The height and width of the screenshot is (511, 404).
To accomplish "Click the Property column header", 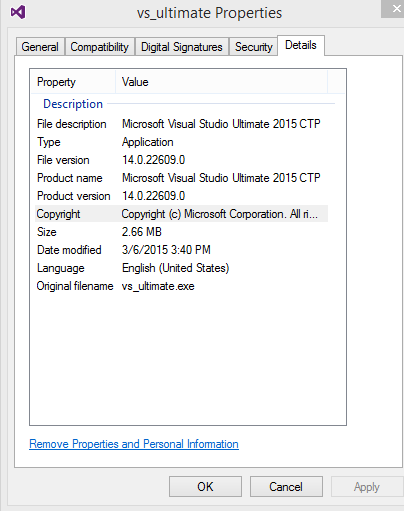I will [73, 82].
